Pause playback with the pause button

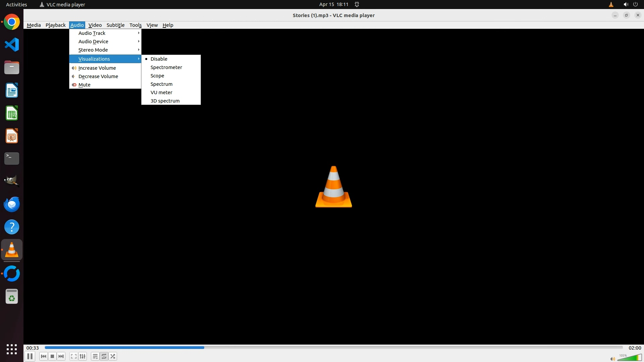pos(30,356)
